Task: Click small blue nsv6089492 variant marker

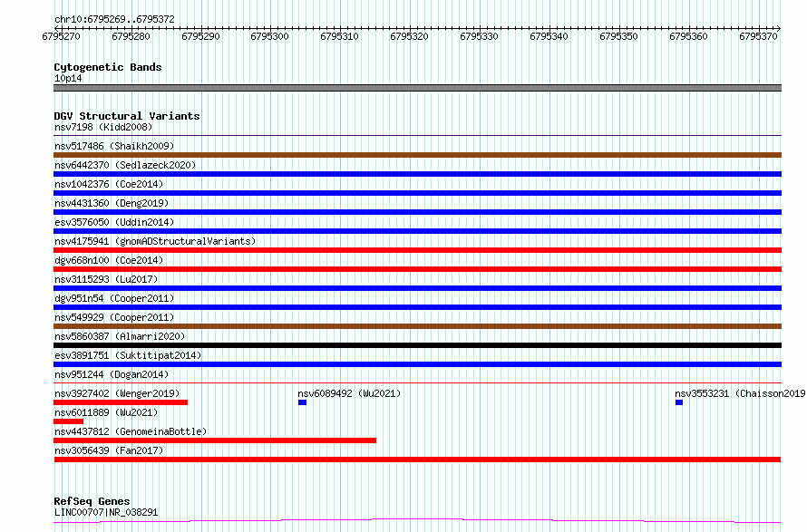Action: pyautogui.click(x=302, y=402)
